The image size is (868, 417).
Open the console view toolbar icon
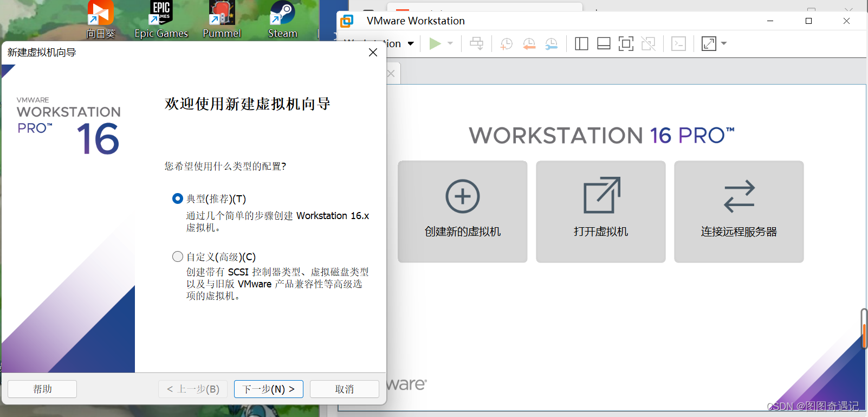pos(678,43)
